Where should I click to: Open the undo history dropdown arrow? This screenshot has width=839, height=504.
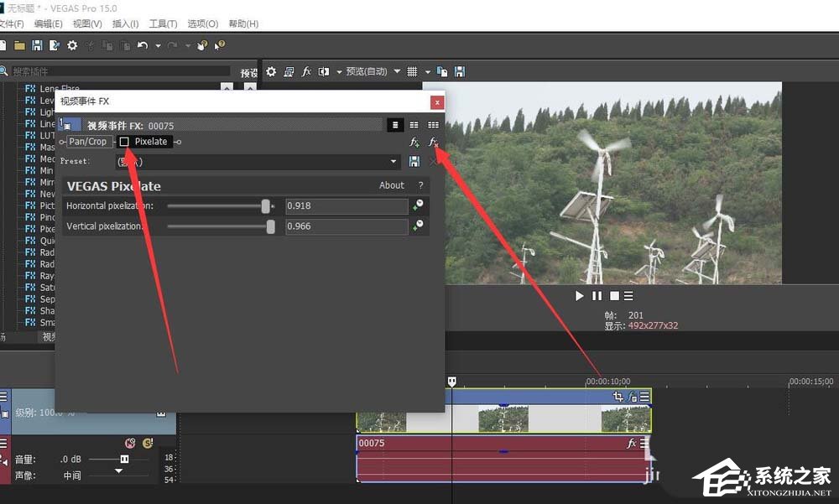tap(158, 45)
